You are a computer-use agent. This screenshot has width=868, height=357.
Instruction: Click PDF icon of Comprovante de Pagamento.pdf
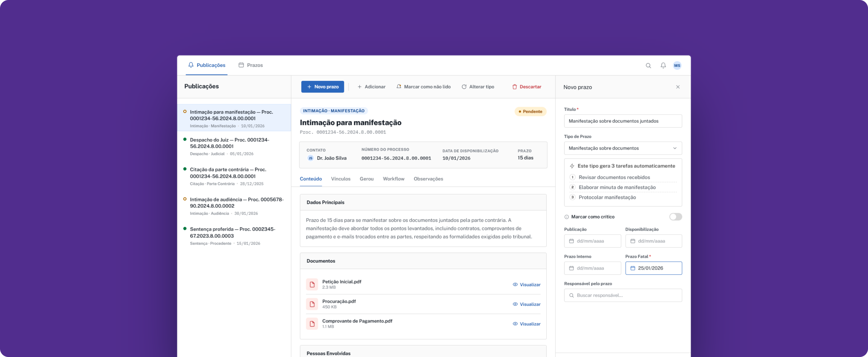coord(312,324)
